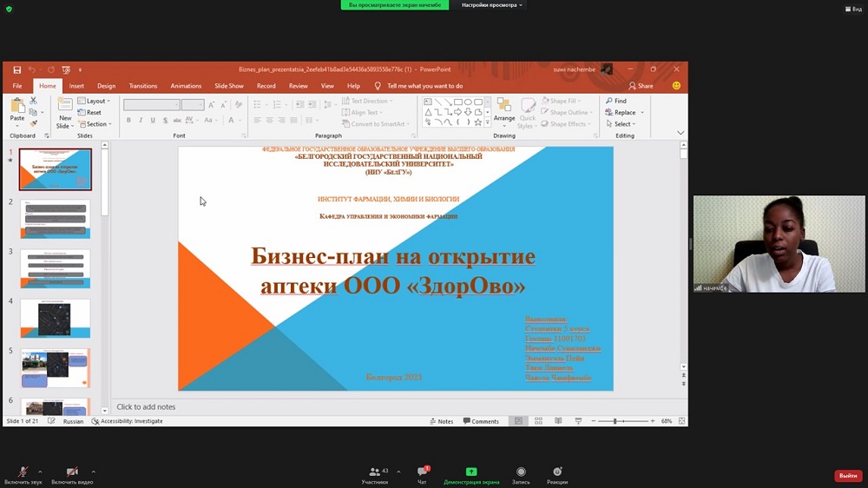The height and width of the screenshot is (488, 868).
Task: Open the Transitions ribbon tab
Action: click(x=143, y=86)
